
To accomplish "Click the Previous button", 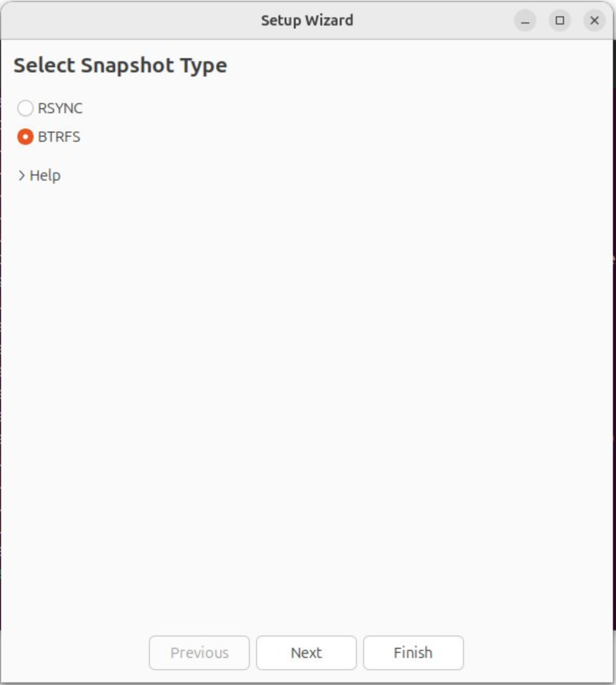I will [x=199, y=652].
